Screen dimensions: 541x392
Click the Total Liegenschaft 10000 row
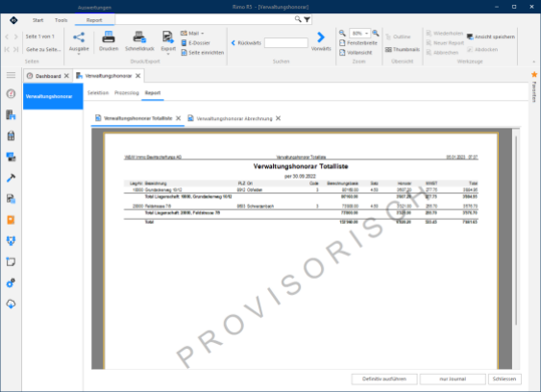point(301,197)
